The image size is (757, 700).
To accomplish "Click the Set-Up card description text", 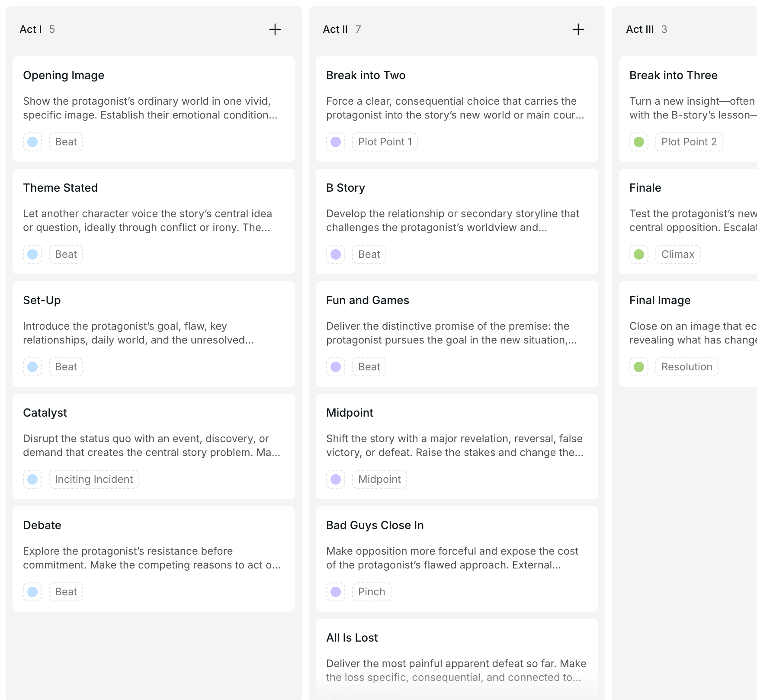I will pos(138,333).
